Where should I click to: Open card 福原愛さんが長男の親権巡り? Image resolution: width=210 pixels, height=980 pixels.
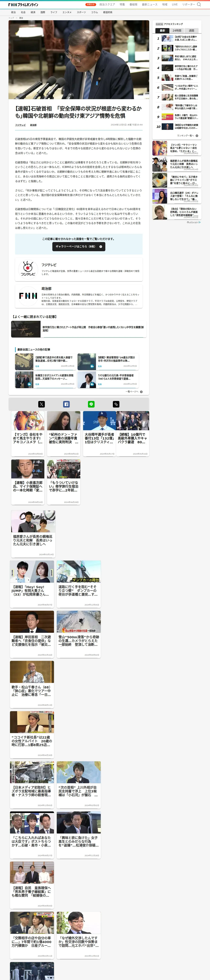tap(33, 534)
